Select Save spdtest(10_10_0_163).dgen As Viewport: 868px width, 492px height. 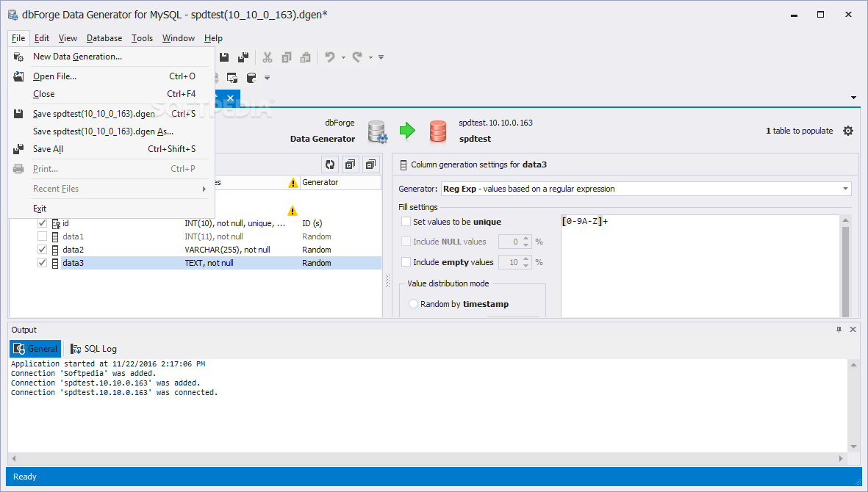click(x=112, y=131)
